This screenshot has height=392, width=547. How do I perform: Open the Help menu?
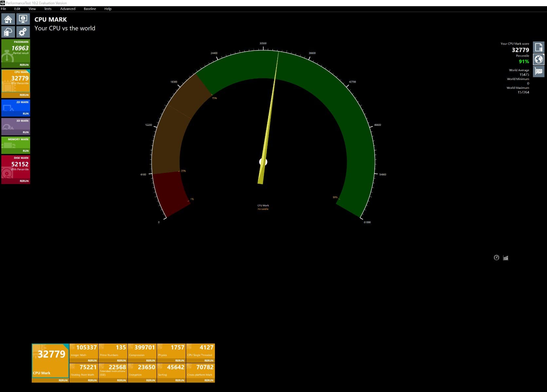(x=108, y=9)
